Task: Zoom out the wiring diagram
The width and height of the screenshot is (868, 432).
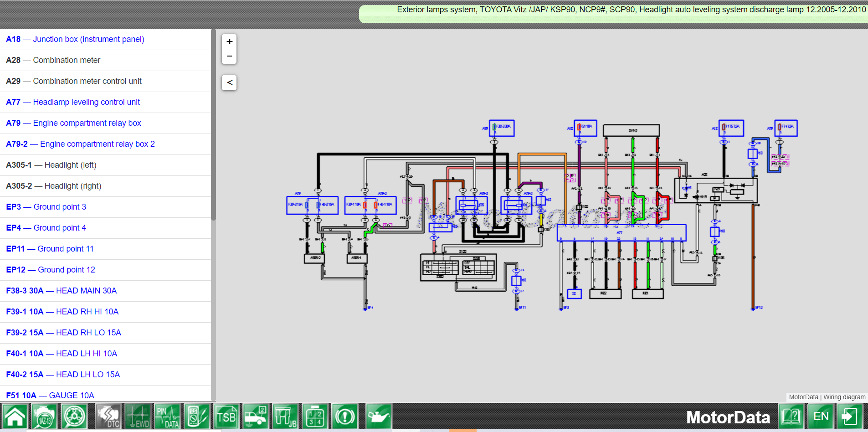Action: pyautogui.click(x=229, y=56)
